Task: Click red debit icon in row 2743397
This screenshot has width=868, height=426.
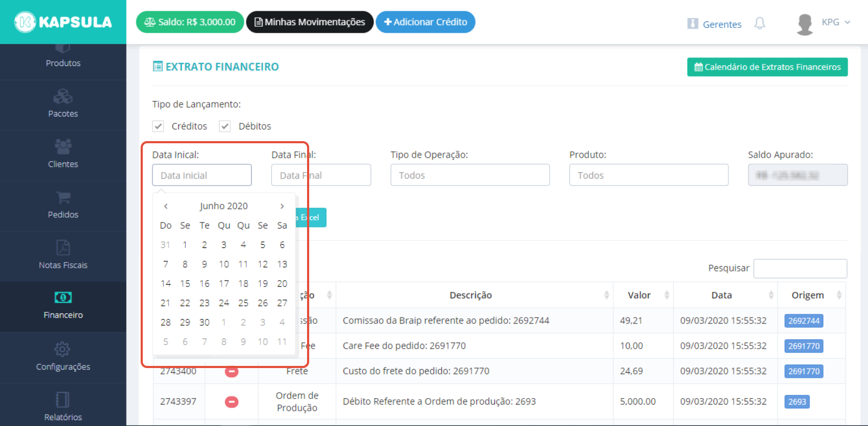Action: point(231,402)
